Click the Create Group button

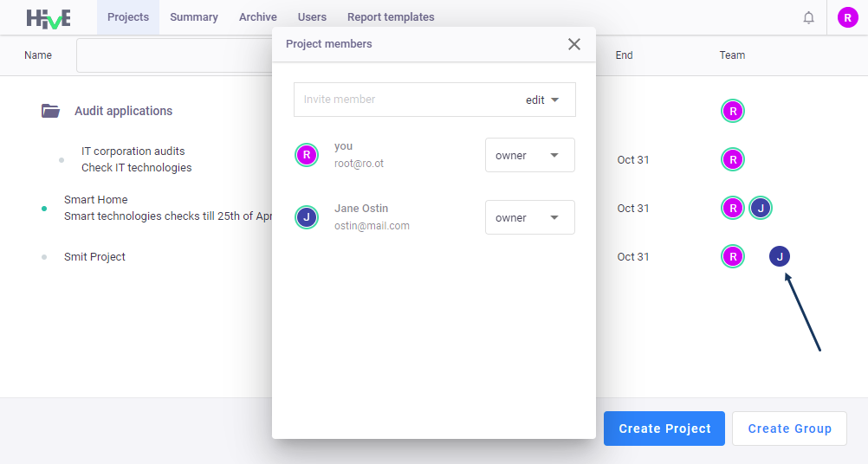coord(789,429)
